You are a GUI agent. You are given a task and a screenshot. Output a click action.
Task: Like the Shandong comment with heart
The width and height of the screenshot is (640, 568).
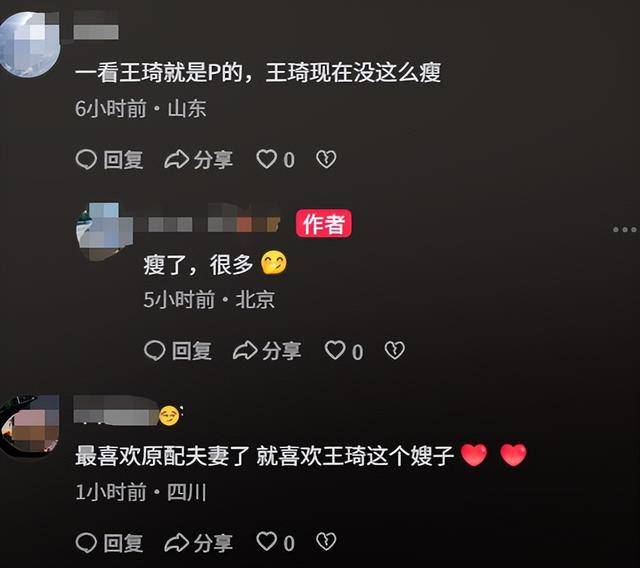click(266, 160)
